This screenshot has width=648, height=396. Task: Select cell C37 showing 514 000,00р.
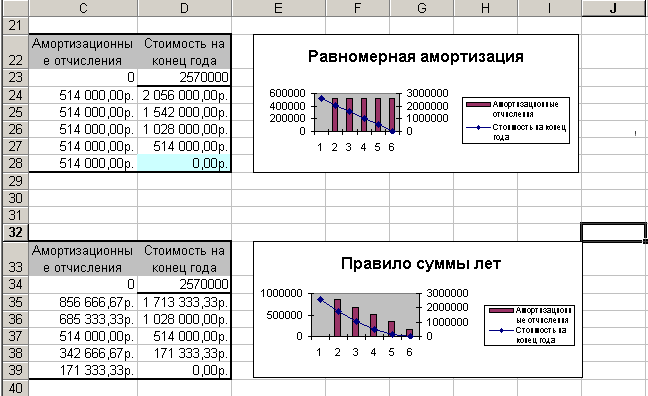[83, 336]
